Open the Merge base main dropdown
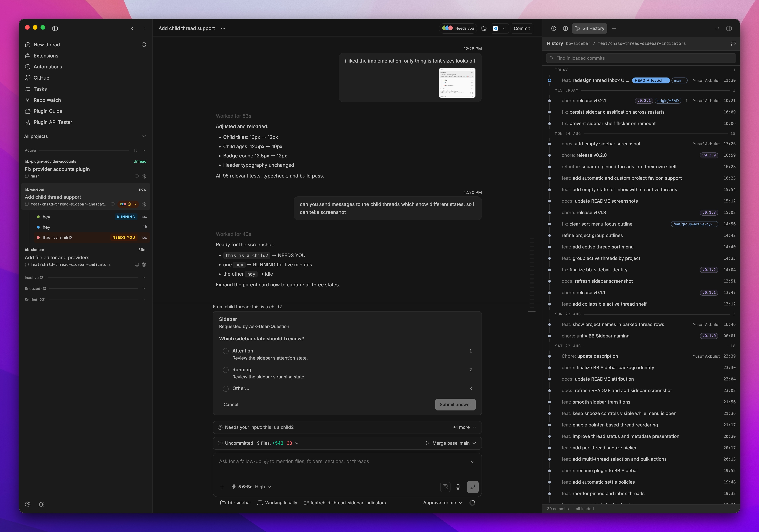The height and width of the screenshot is (532, 759). (x=451, y=443)
